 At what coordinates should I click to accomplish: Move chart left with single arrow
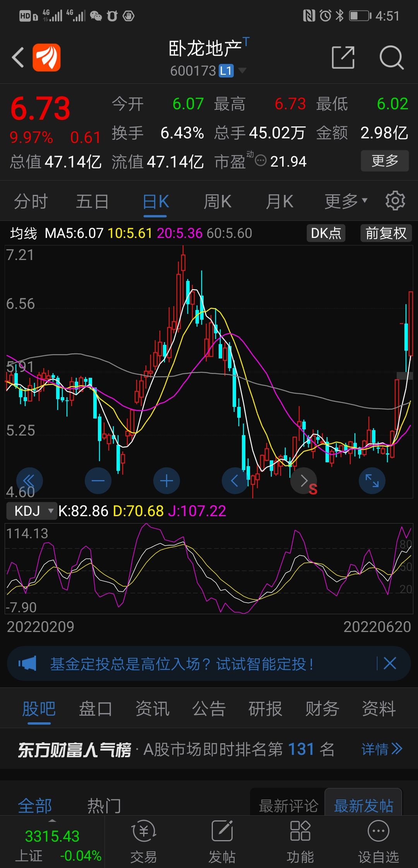coord(235,481)
